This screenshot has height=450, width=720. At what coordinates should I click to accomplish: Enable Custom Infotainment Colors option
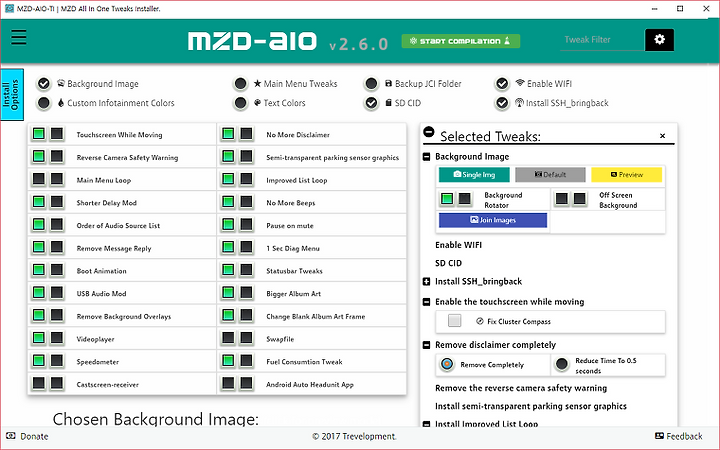[x=44, y=103]
